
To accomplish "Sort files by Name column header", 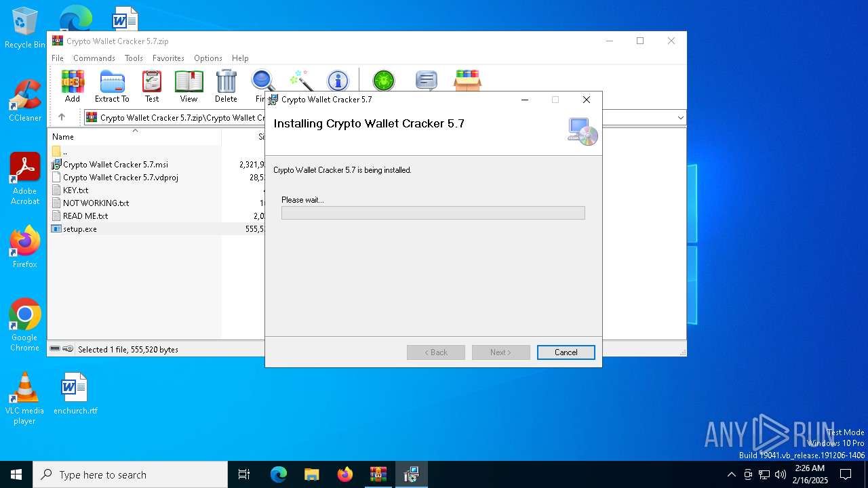I will point(134,136).
